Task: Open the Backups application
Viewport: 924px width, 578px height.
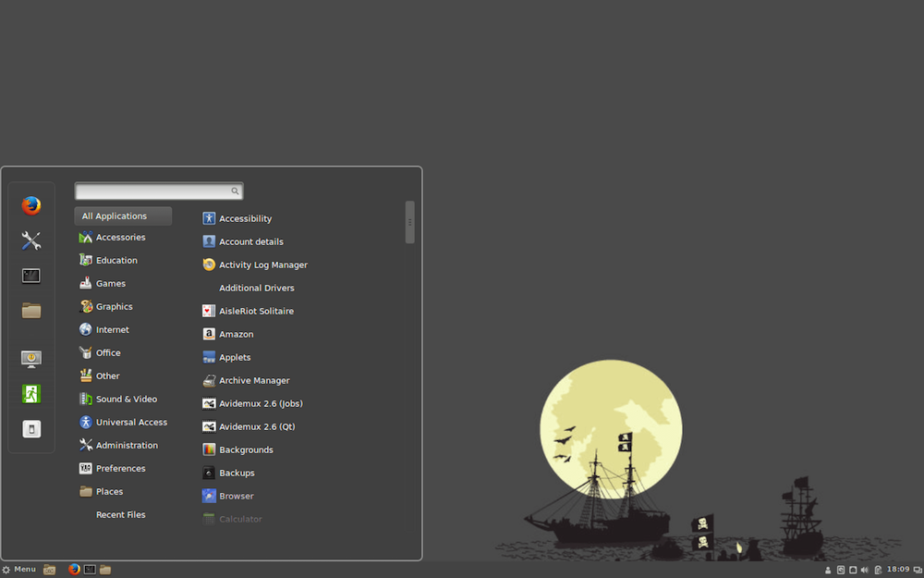Action: (228, 473)
